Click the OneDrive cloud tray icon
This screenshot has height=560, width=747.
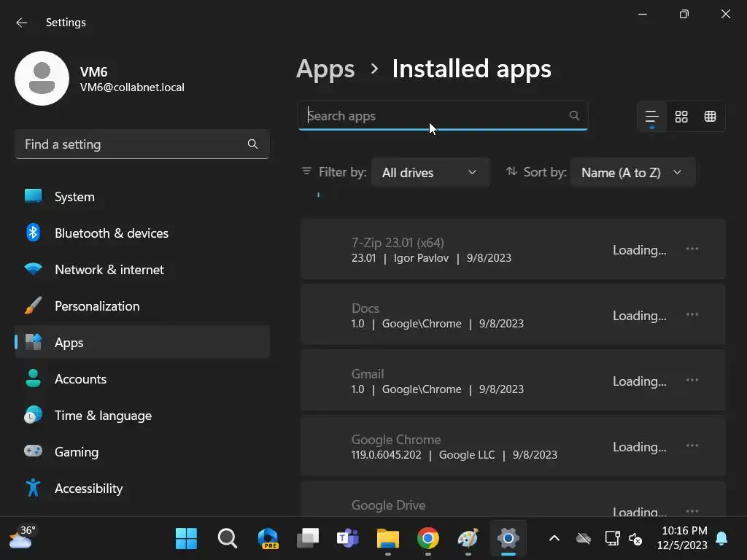(583, 539)
